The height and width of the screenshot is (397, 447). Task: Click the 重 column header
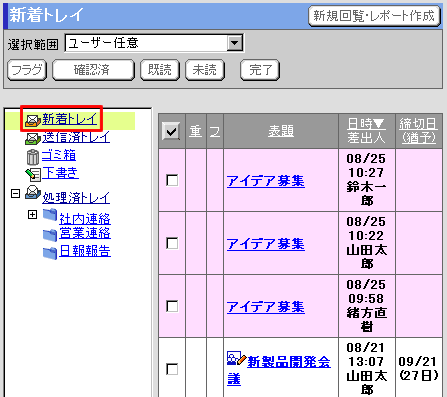(196, 131)
